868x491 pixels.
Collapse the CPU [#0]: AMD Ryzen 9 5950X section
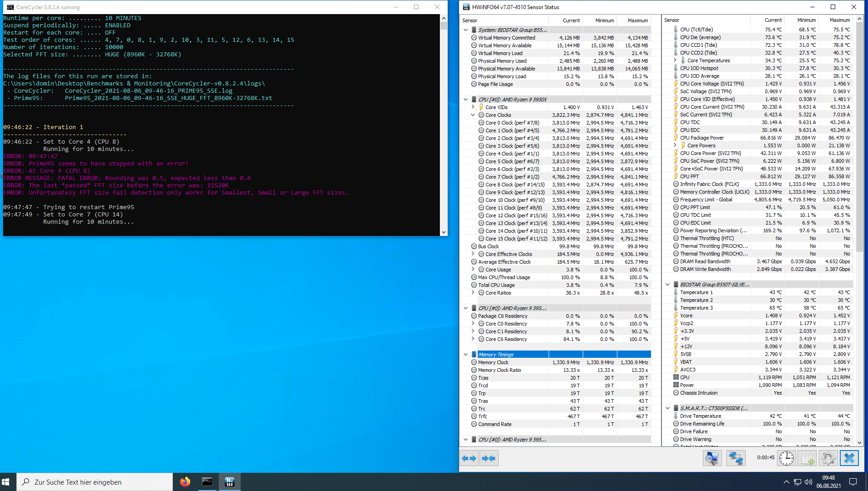[x=465, y=100]
